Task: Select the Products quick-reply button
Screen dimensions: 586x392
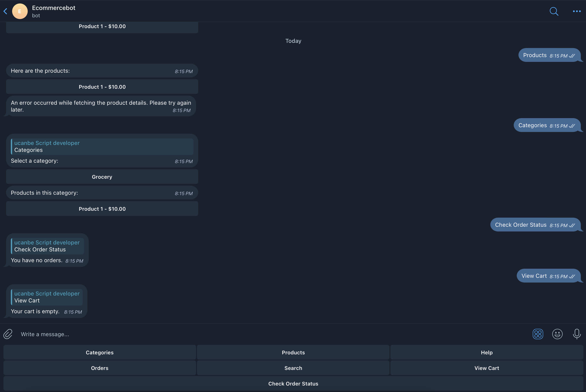Action: (293, 352)
